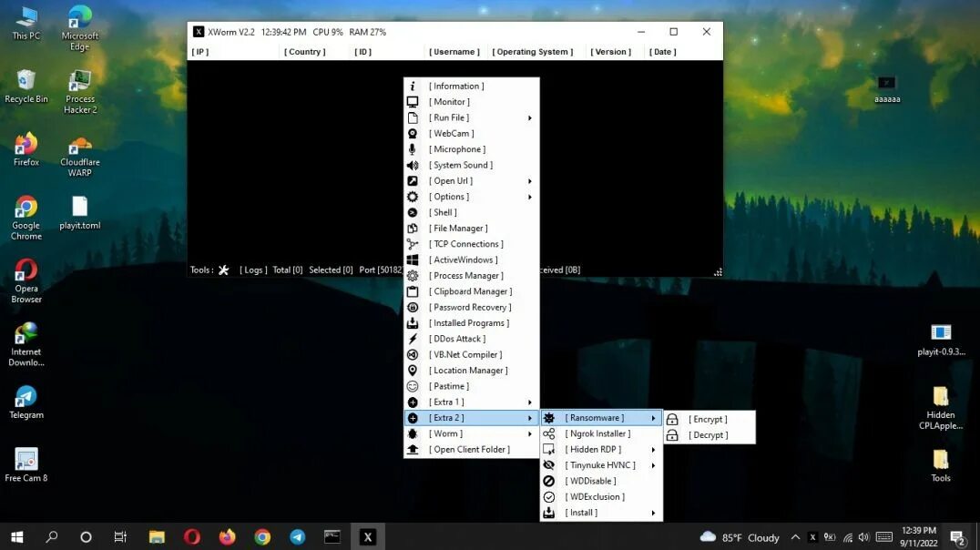Click the window resize grip corner
This screenshot has width=980, height=550.
718,272
